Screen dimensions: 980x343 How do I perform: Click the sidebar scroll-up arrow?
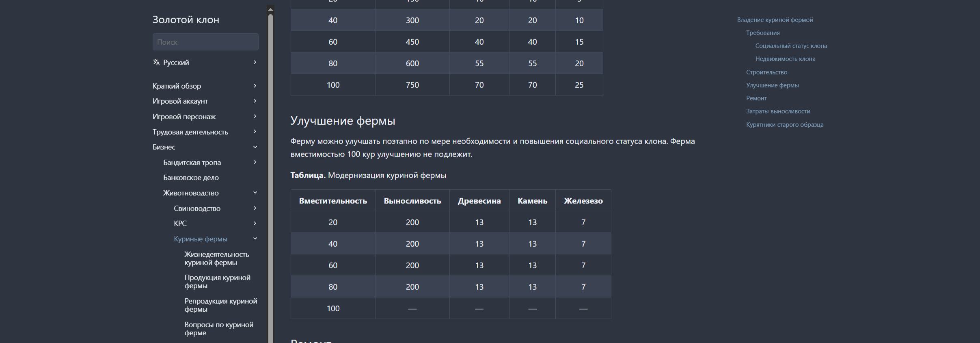click(x=271, y=9)
